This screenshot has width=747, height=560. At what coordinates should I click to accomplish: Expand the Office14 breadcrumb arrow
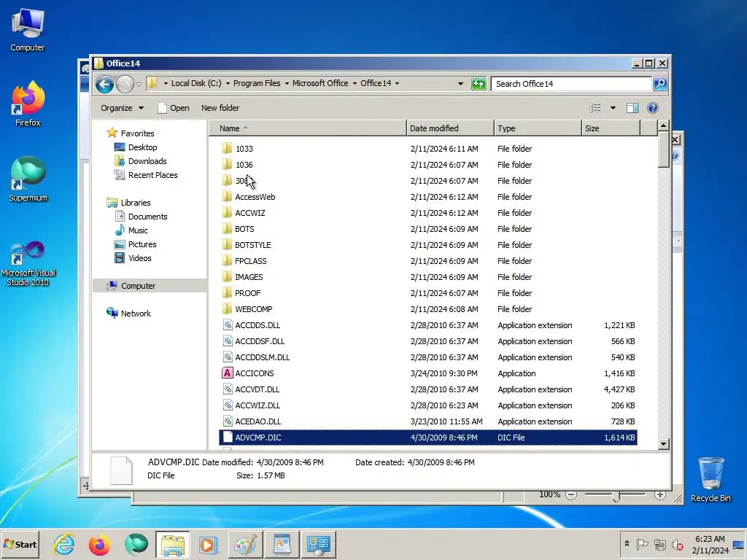tap(397, 83)
